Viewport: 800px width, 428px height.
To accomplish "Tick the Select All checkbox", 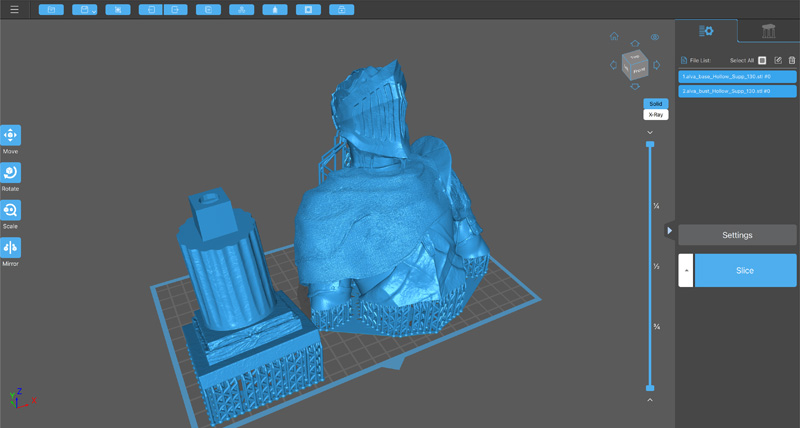I will pyautogui.click(x=762, y=60).
